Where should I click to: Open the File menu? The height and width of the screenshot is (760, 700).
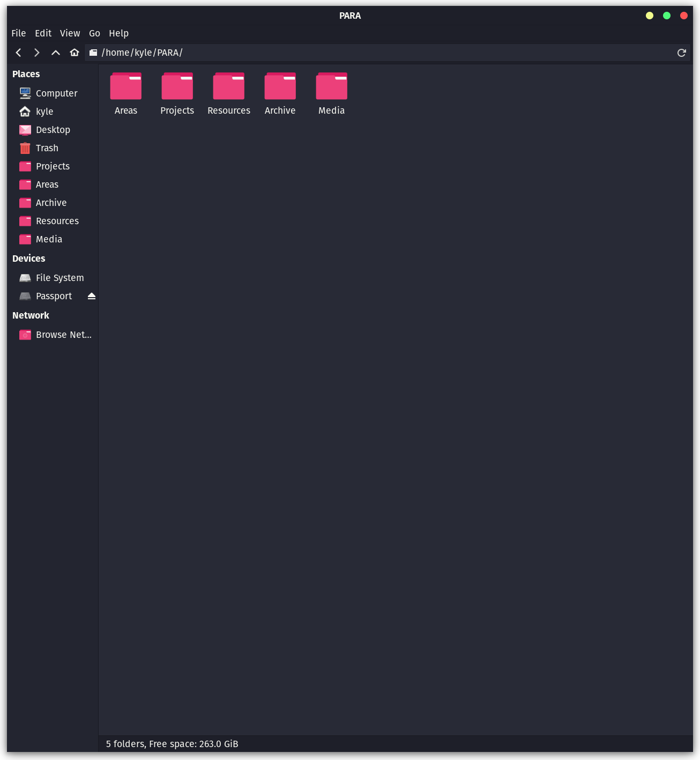pyautogui.click(x=19, y=33)
